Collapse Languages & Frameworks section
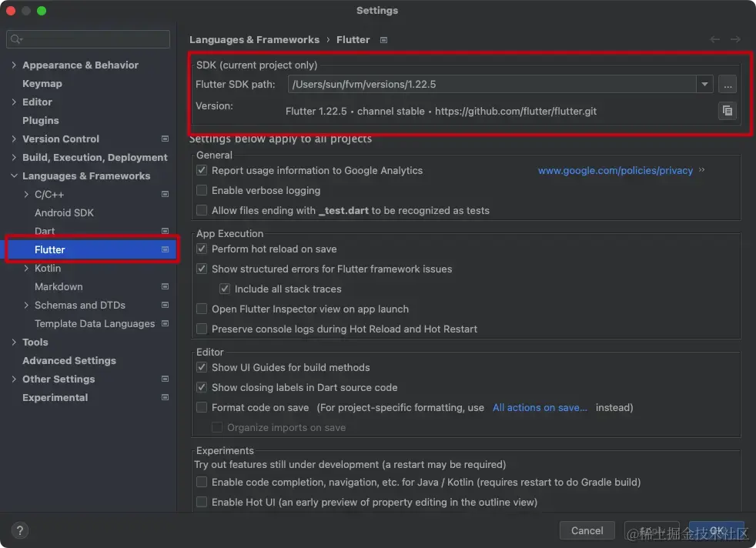 (x=14, y=176)
